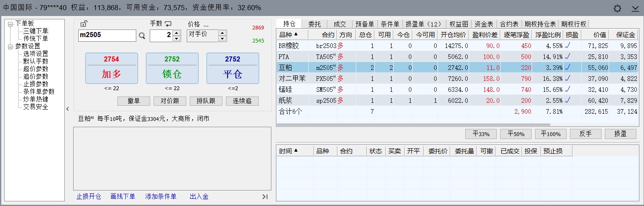Open 条件单参数 settings
The width and height of the screenshot is (644, 206).
click(39, 91)
